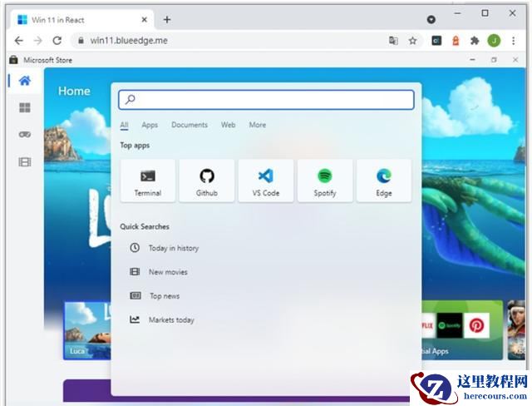Viewport: 532px width, 406px height.
Task: Launch Edge from Top apps
Action: [384, 181]
